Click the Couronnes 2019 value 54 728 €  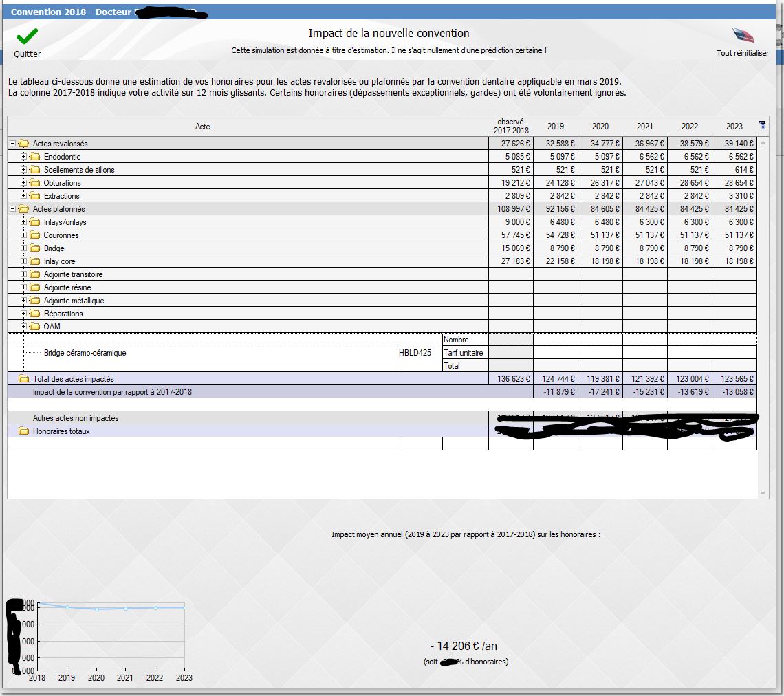[560, 235]
